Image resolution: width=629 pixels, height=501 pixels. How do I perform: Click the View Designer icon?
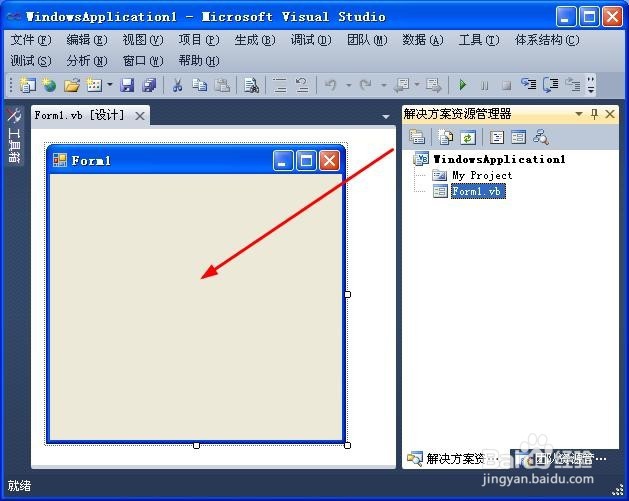click(x=519, y=138)
